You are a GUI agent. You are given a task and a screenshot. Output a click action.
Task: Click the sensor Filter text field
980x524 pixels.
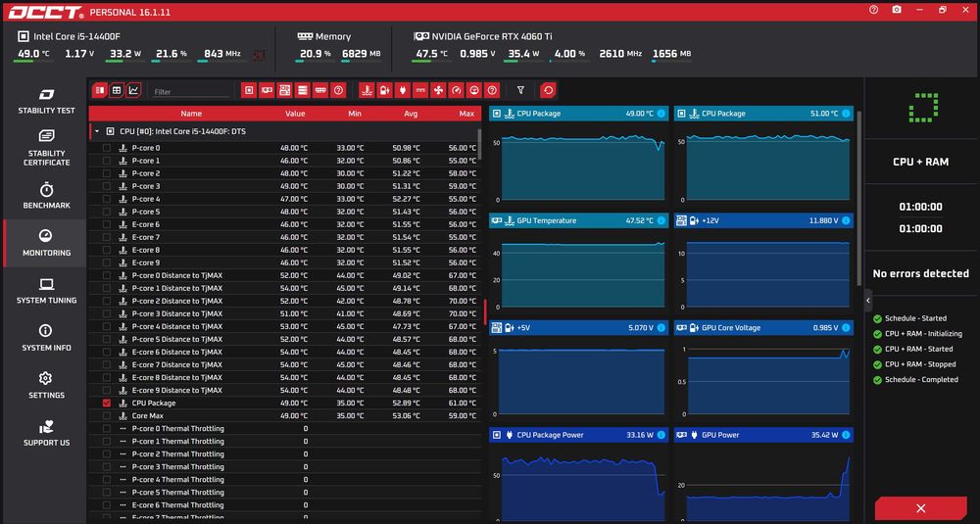click(191, 91)
